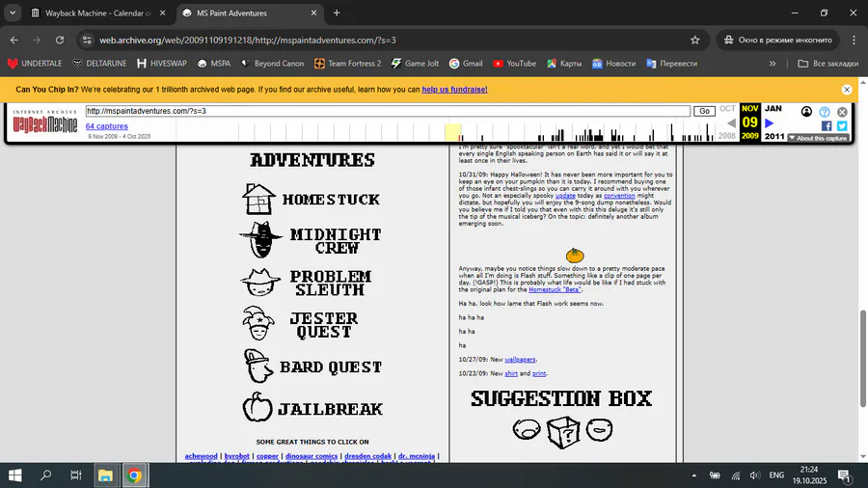Open the Windows Start menu
The height and width of the screenshot is (488, 868).
coord(14,475)
